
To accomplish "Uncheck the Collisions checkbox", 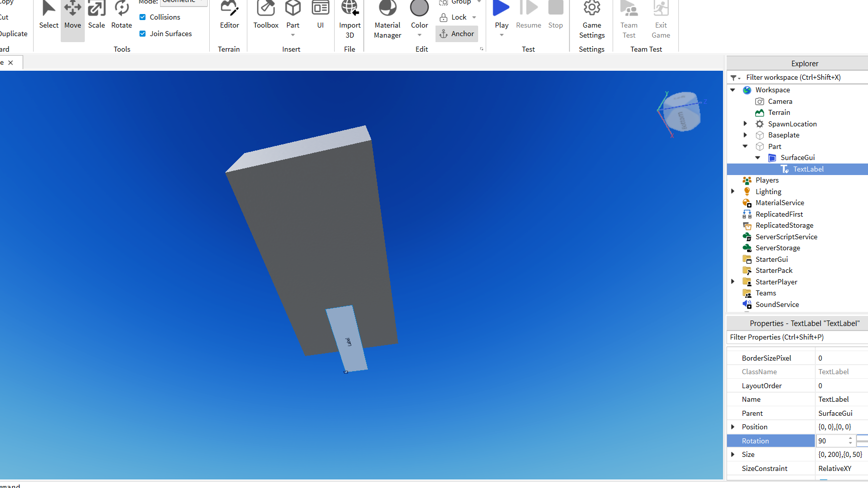I will 142,17.
